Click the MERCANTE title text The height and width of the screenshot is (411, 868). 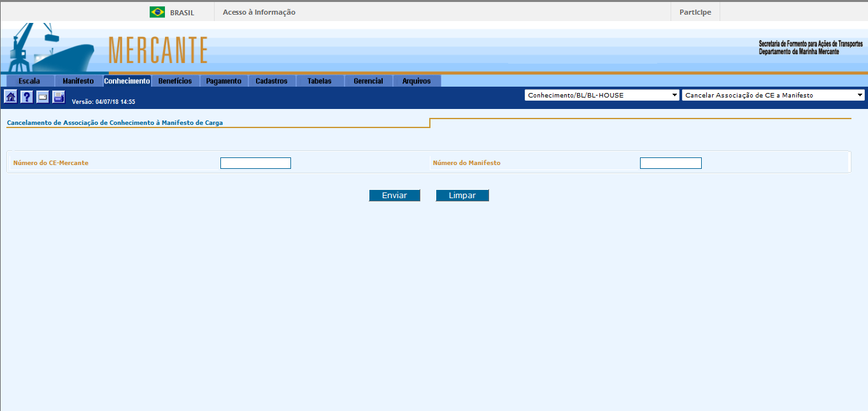158,50
